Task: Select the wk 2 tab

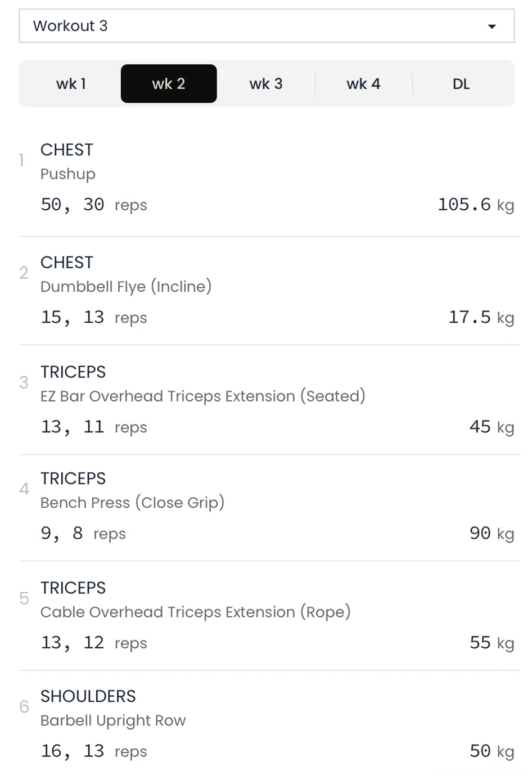Action: coord(169,84)
